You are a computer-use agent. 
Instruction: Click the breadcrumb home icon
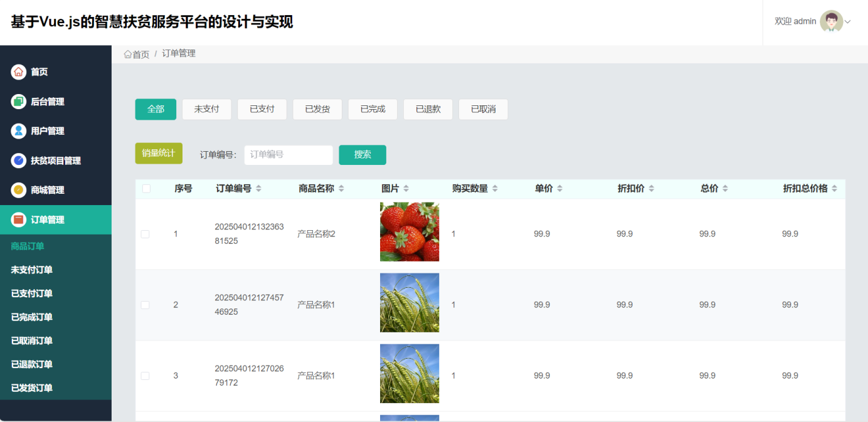(x=128, y=55)
